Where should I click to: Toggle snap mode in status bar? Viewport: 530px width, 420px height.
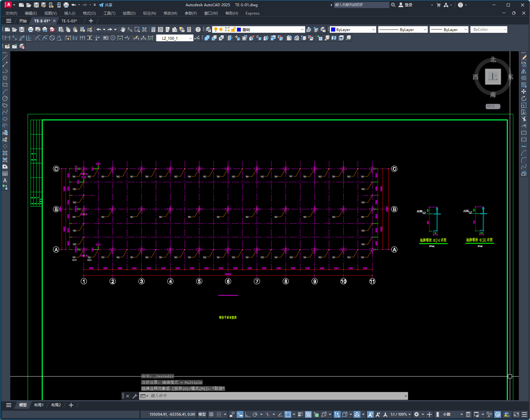click(x=219, y=414)
